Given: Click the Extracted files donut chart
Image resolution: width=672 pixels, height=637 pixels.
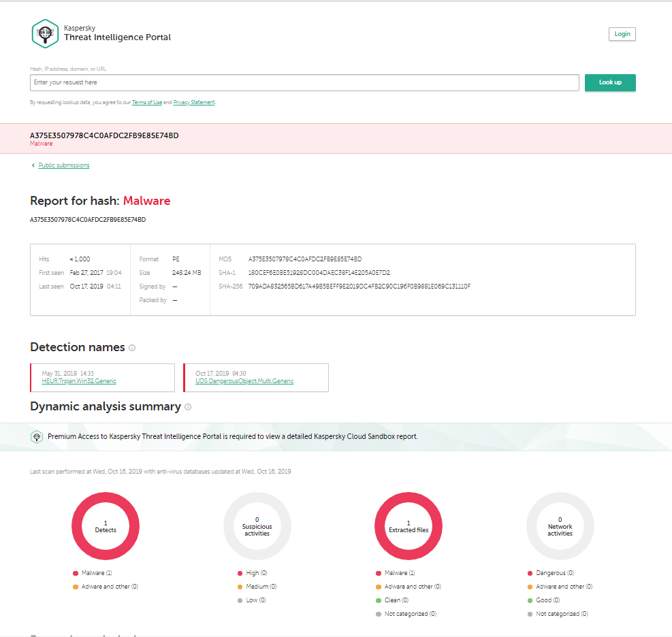Looking at the screenshot, I should (x=409, y=526).
